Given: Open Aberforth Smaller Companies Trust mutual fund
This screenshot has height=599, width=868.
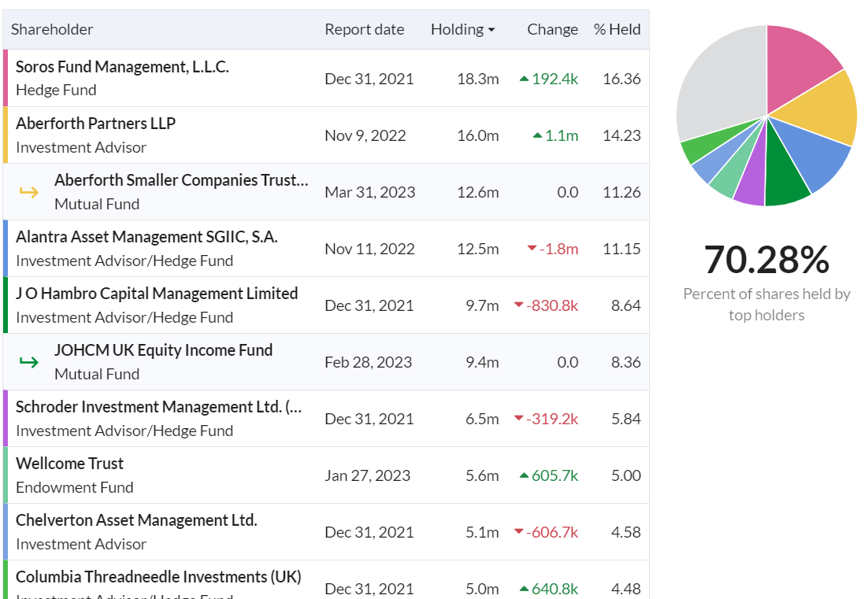Looking at the screenshot, I should coord(181,180).
